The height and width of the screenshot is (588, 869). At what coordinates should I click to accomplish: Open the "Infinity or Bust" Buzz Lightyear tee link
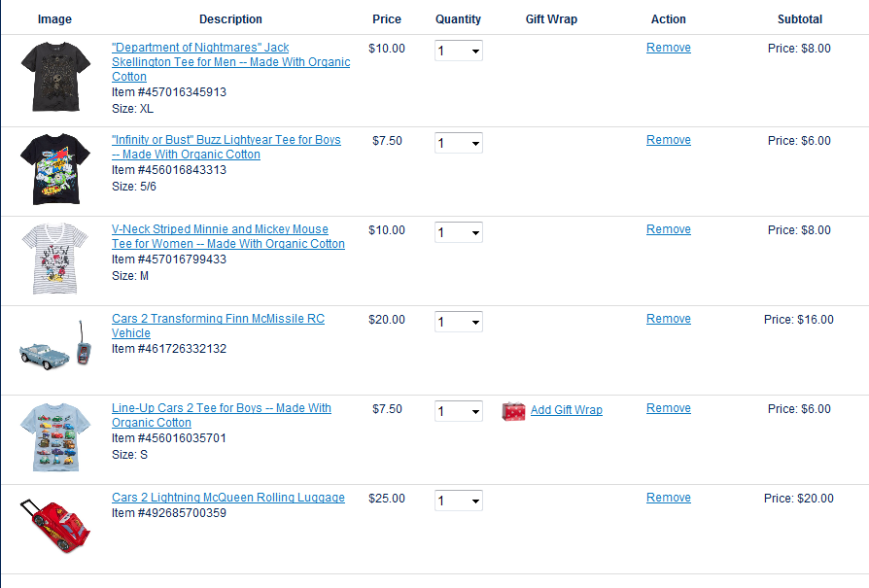(x=226, y=140)
